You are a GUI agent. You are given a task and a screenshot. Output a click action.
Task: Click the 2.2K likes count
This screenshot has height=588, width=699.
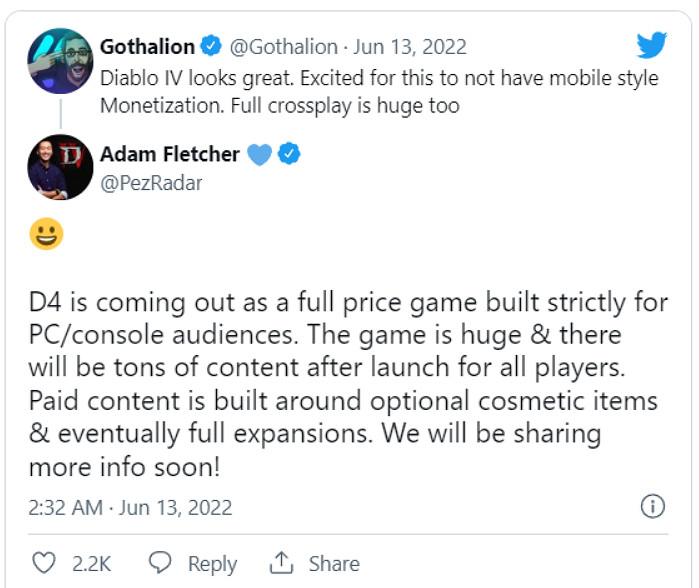(x=91, y=563)
